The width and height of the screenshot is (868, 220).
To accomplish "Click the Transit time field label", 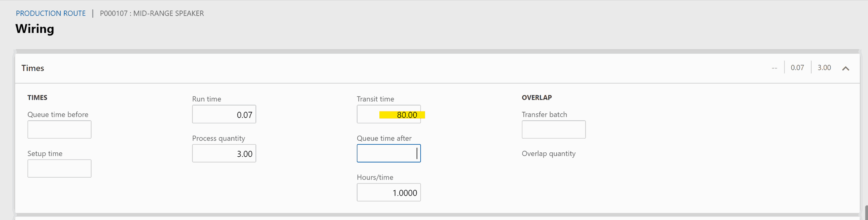I will click(x=375, y=99).
